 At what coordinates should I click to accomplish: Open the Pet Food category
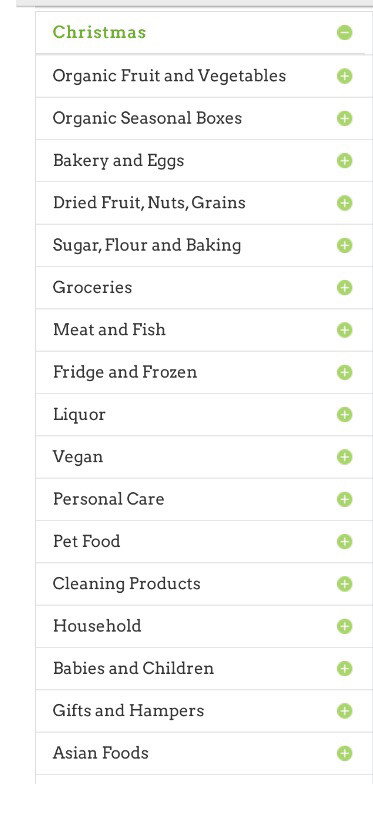pos(86,541)
